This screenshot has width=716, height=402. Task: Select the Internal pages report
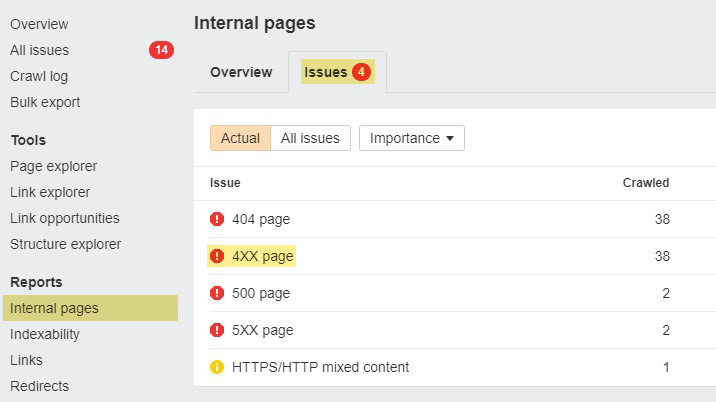click(x=90, y=308)
